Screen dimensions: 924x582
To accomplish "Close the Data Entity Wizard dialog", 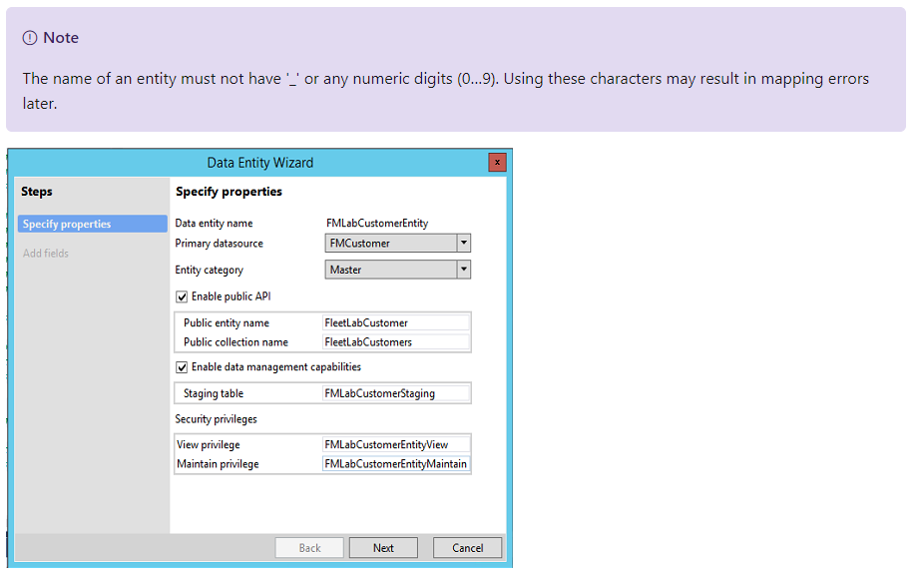I will point(497,162).
